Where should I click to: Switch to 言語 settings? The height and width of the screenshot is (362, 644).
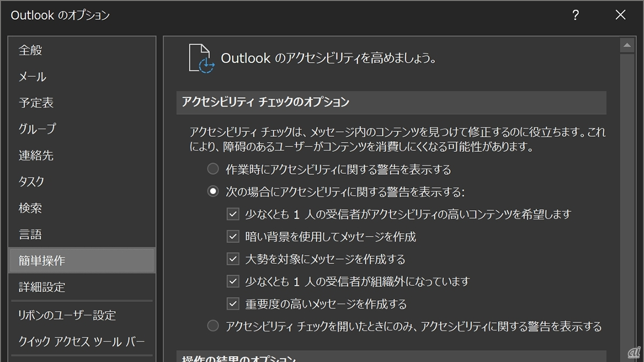[82, 234]
